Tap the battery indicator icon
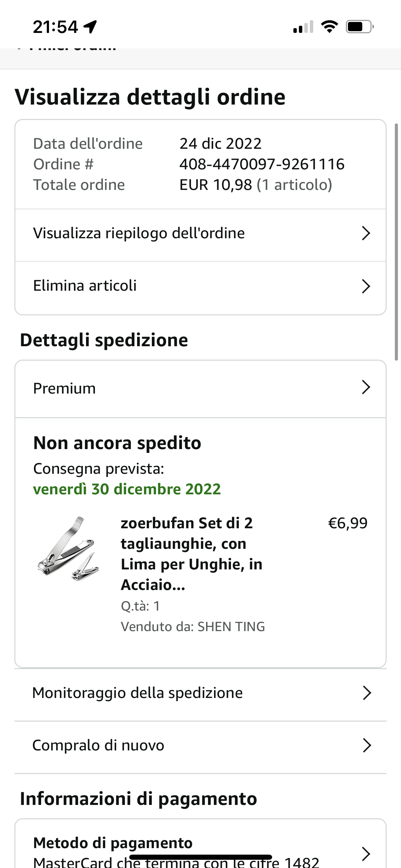Screen dimensions: 401x868 (359, 27)
